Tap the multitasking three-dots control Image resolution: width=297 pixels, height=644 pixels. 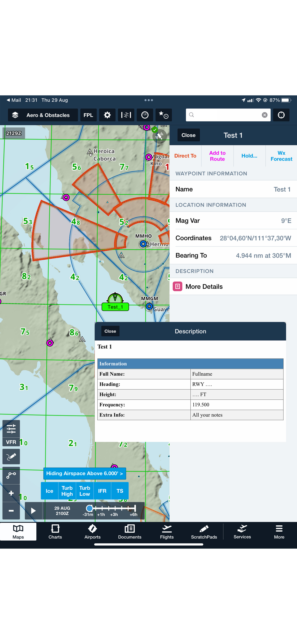point(149,100)
